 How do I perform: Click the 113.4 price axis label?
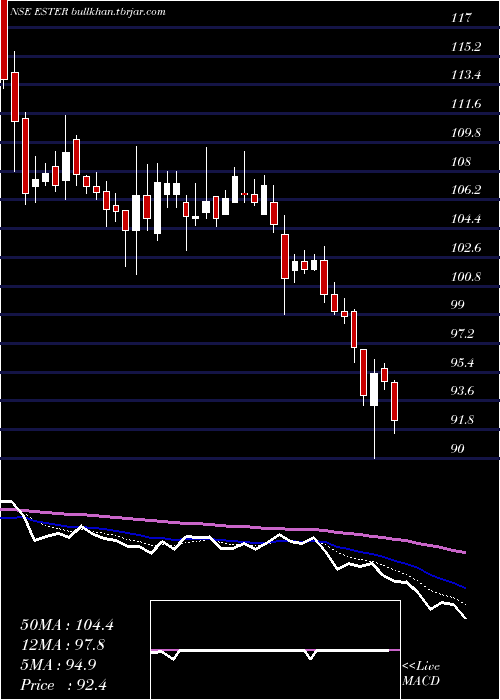[x=466, y=75]
